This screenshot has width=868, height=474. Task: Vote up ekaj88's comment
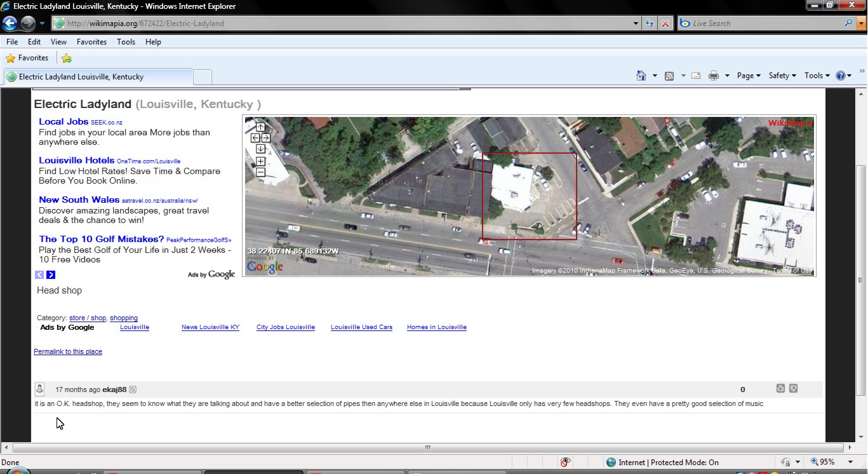[780, 389]
